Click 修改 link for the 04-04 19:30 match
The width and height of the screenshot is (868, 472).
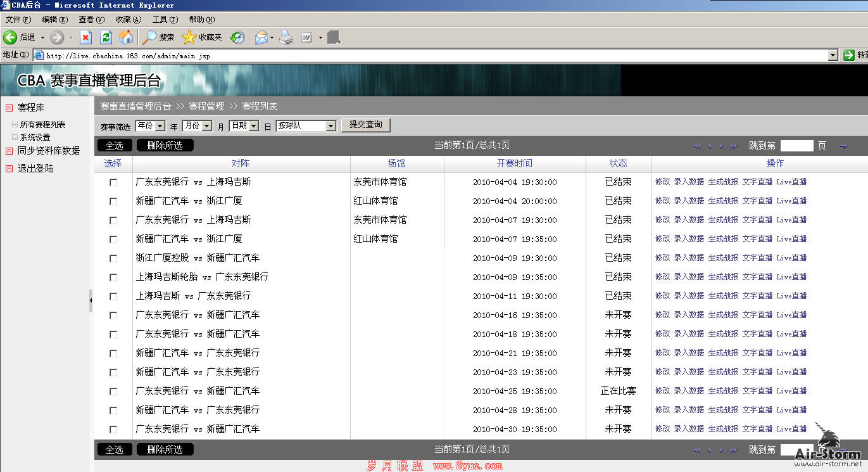662,182
